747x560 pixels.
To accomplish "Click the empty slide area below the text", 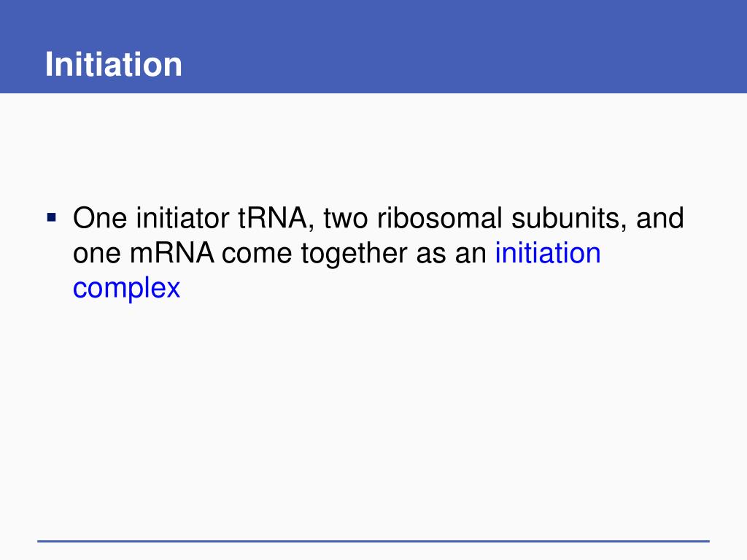I will (x=373, y=419).
